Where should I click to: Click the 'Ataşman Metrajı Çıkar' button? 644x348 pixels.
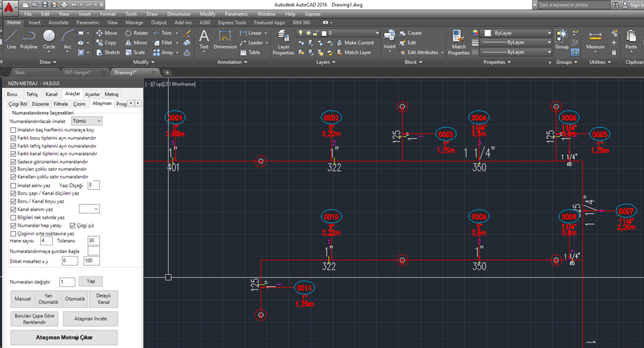64,337
